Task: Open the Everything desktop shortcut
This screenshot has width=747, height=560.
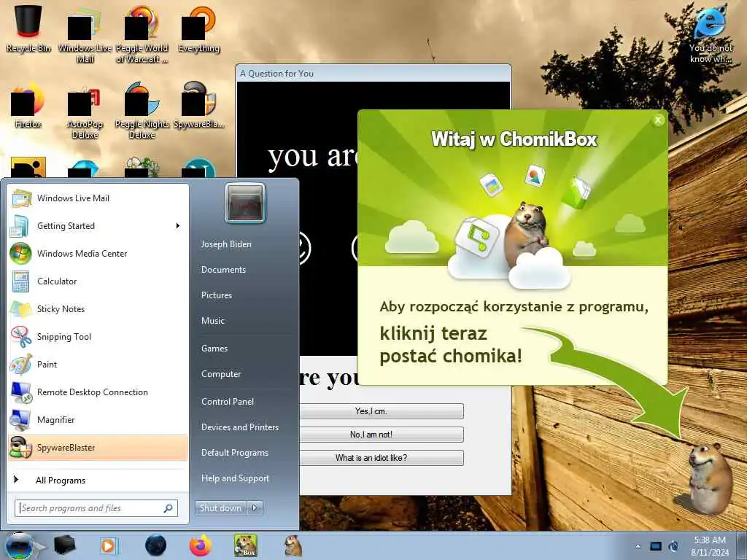Action: pyautogui.click(x=198, y=28)
